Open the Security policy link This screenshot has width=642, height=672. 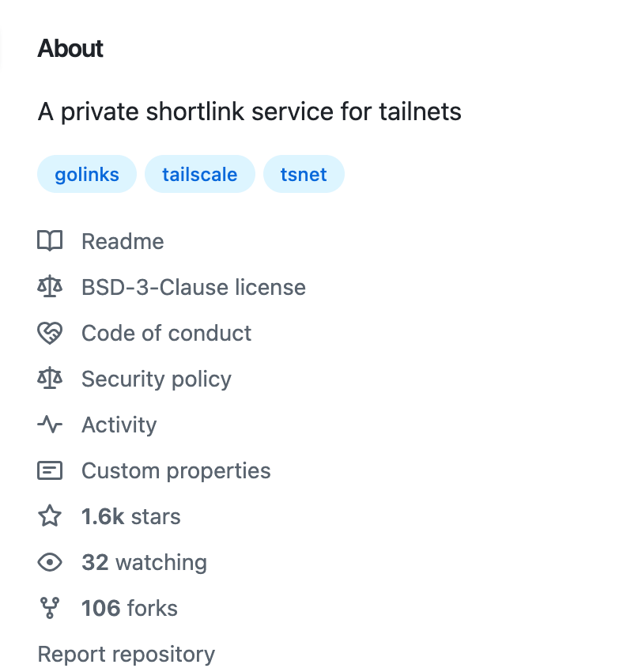pyautogui.click(x=156, y=379)
